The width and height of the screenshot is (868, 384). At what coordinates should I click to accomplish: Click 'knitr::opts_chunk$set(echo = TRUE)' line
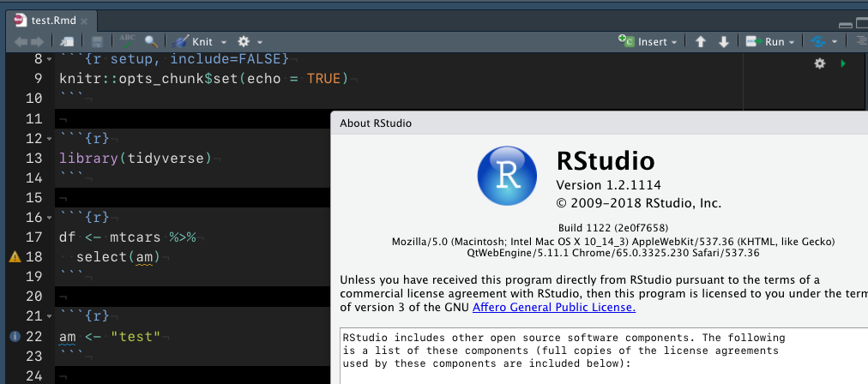[x=204, y=79]
